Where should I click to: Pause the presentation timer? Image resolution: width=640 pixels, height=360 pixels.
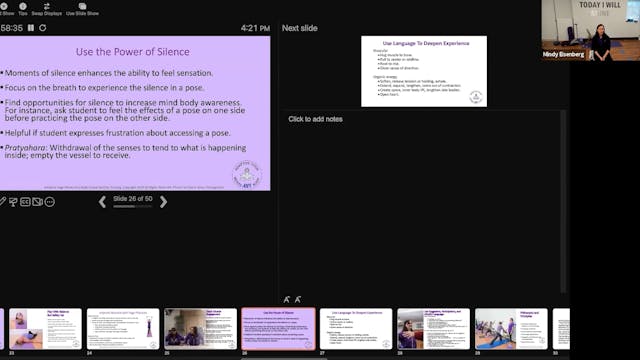click(x=31, y=28)
